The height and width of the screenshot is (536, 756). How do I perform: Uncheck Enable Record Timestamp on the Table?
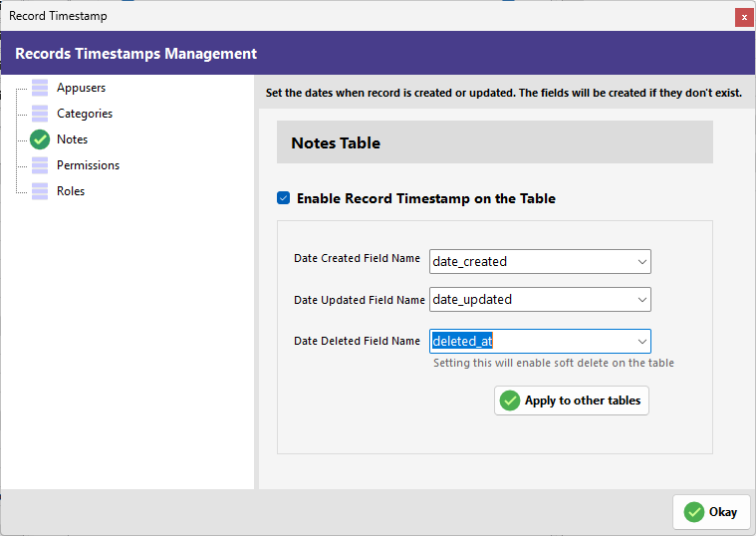pos(284,198)
